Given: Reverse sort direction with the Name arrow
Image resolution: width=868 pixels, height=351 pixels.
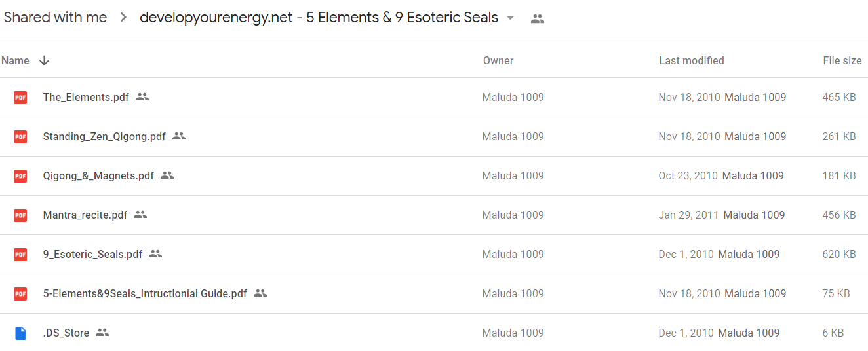Looking at the screenshot, I should point(44,60).
